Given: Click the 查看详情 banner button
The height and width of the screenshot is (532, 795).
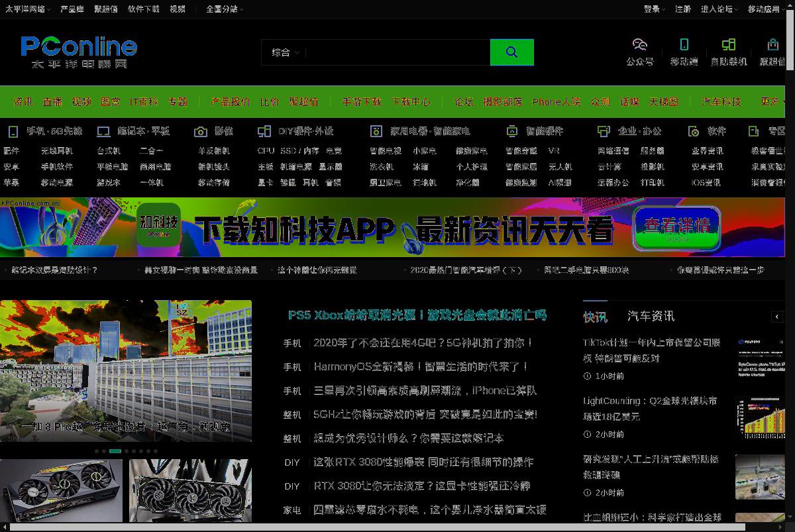Looking at the screenshot, I should 676,229.
